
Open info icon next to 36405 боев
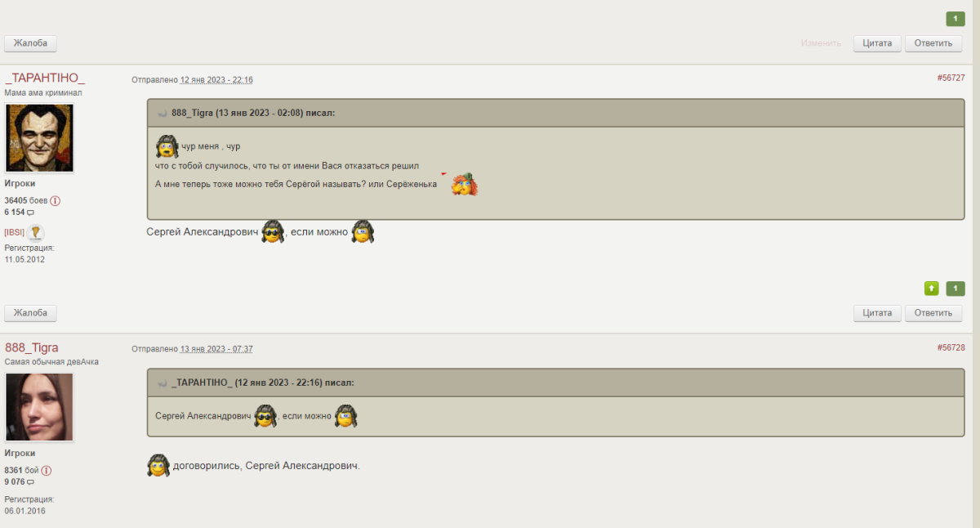click(56, 200)
